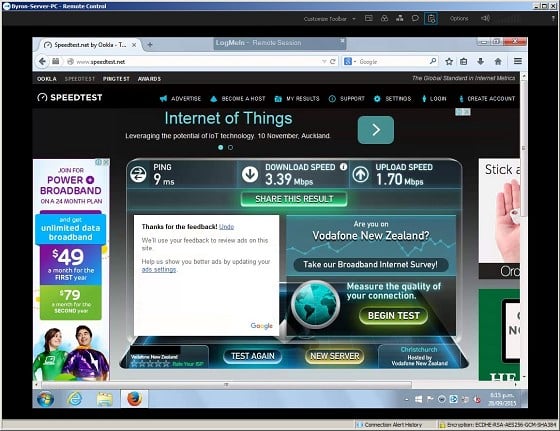
Task: Click the horizontal page scrollbar
Action: (226, 385)
